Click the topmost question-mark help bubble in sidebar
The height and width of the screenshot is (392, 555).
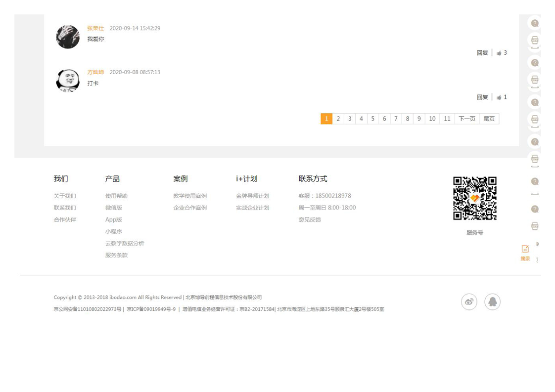(x=535, y=23)
